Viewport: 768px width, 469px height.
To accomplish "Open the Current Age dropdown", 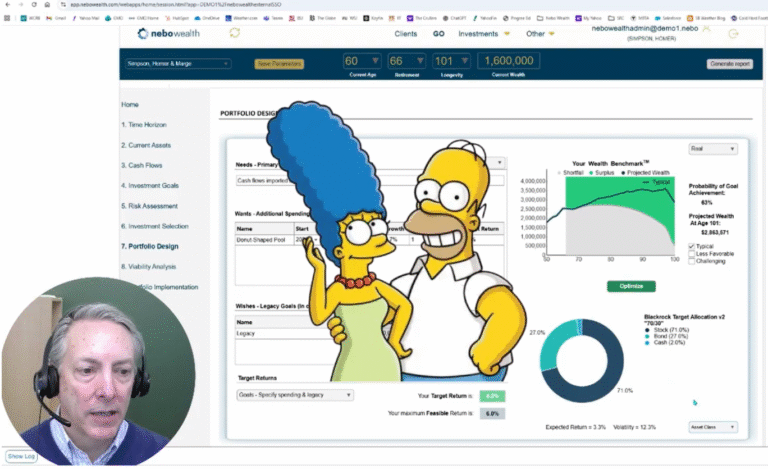I will point(362,61).
